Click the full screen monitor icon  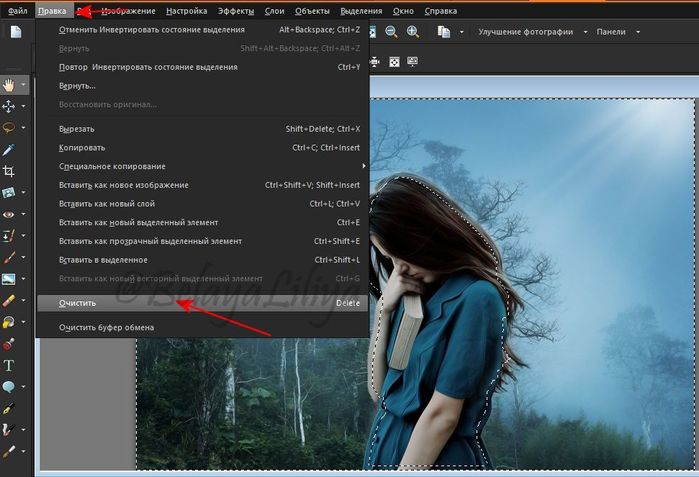pyautogui.click(x=412, y=62)
